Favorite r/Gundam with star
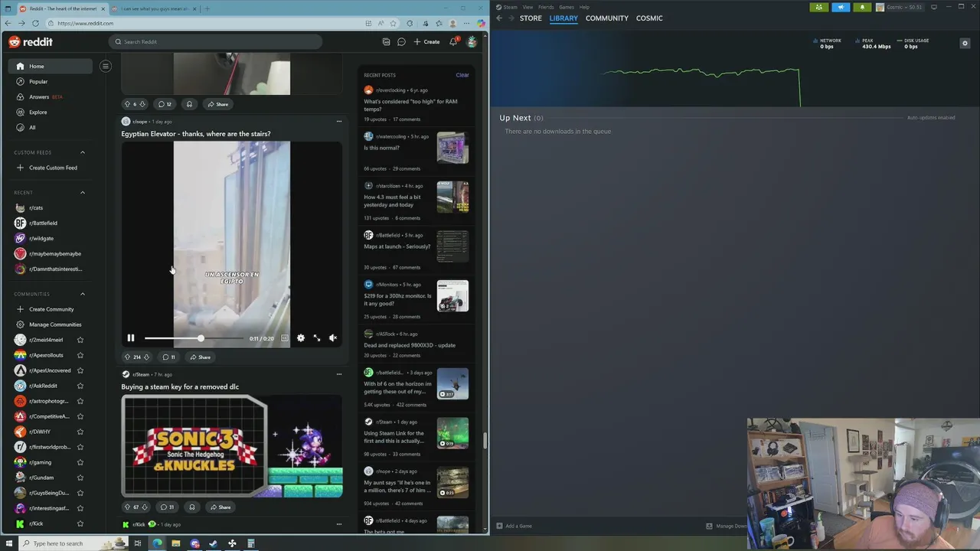The height and width of the screenshot is (551, 980). tap(80, 478)
